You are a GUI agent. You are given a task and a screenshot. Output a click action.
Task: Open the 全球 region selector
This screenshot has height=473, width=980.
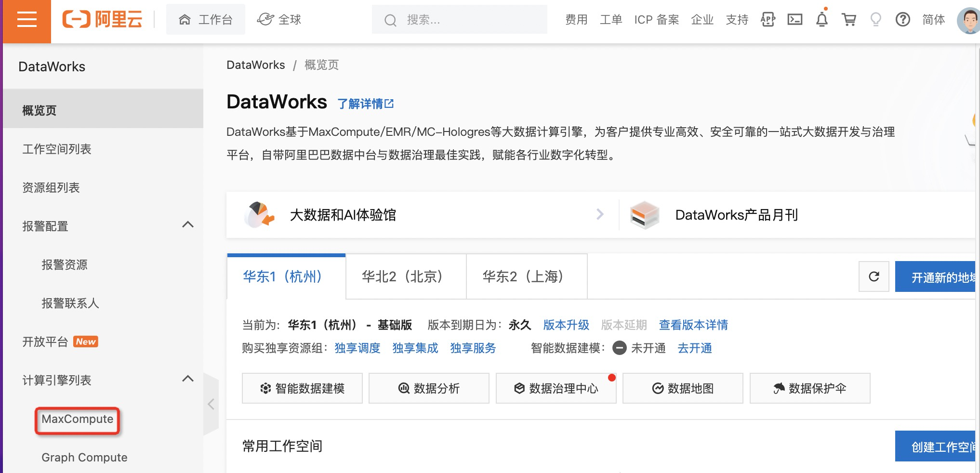point(279,20)
